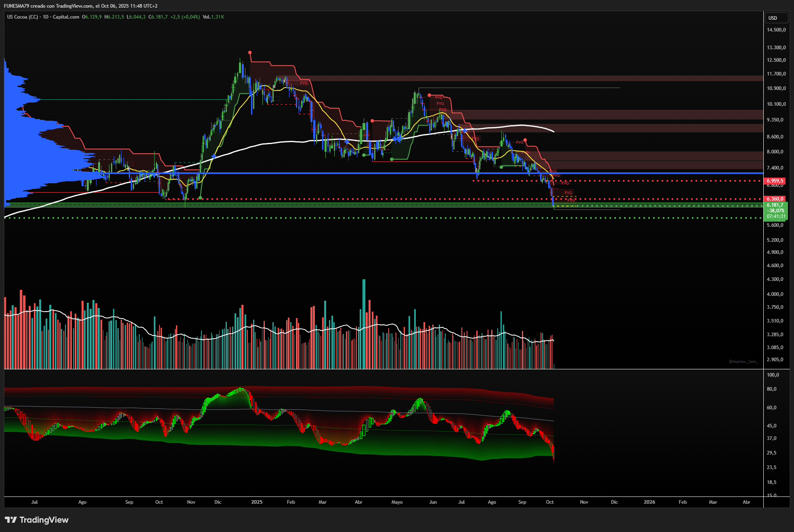Click the 29,5 oscillator axis label
The height and width of the screenshot is (532, 794).
(772, 453)
